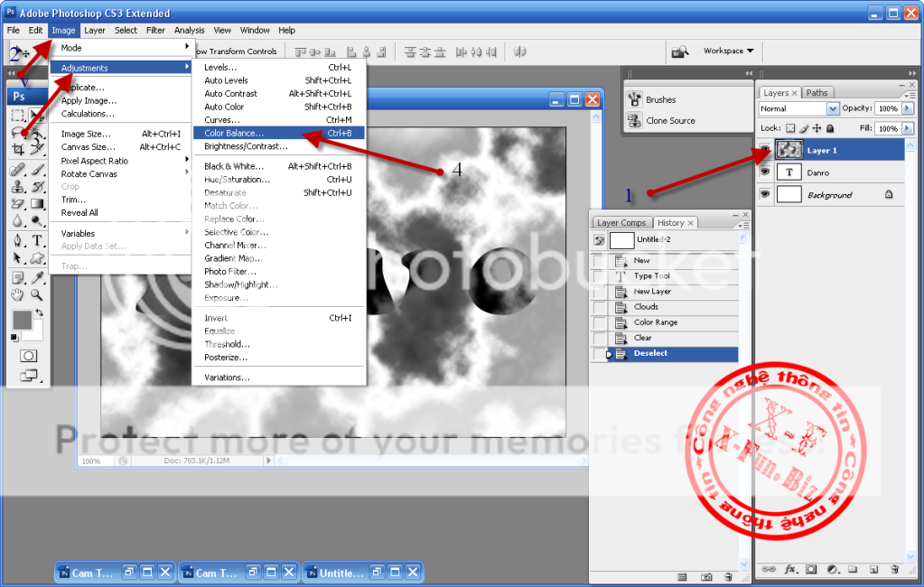Toggle lock position
Screen dimensions: 924x587
817,128
